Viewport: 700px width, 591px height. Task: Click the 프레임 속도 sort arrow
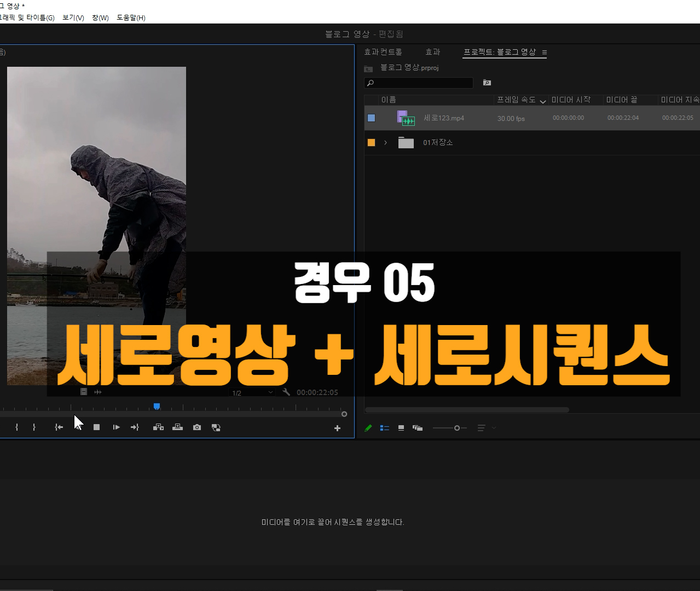(x=543, y=101)
